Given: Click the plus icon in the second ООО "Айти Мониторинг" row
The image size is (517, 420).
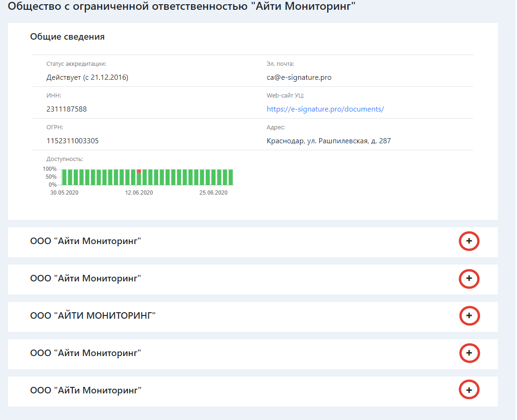Looking at the screenshot, I should click(x=469, y=279).
